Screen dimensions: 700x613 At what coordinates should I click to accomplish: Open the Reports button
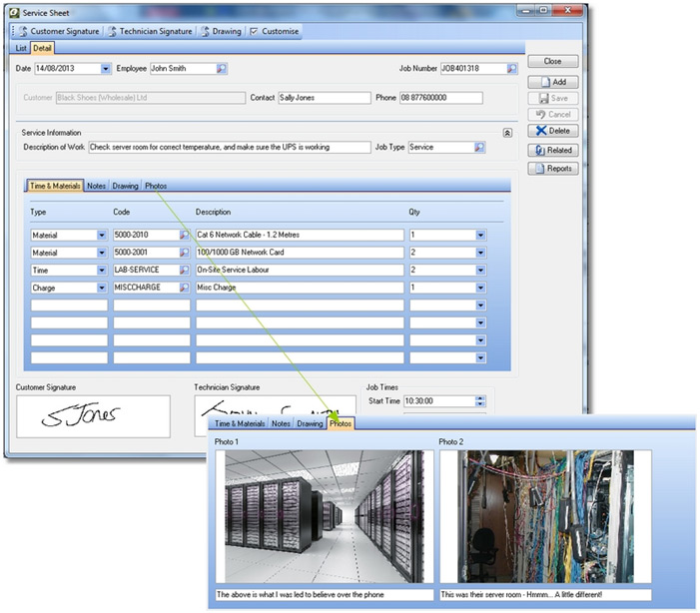coord(552,169)
